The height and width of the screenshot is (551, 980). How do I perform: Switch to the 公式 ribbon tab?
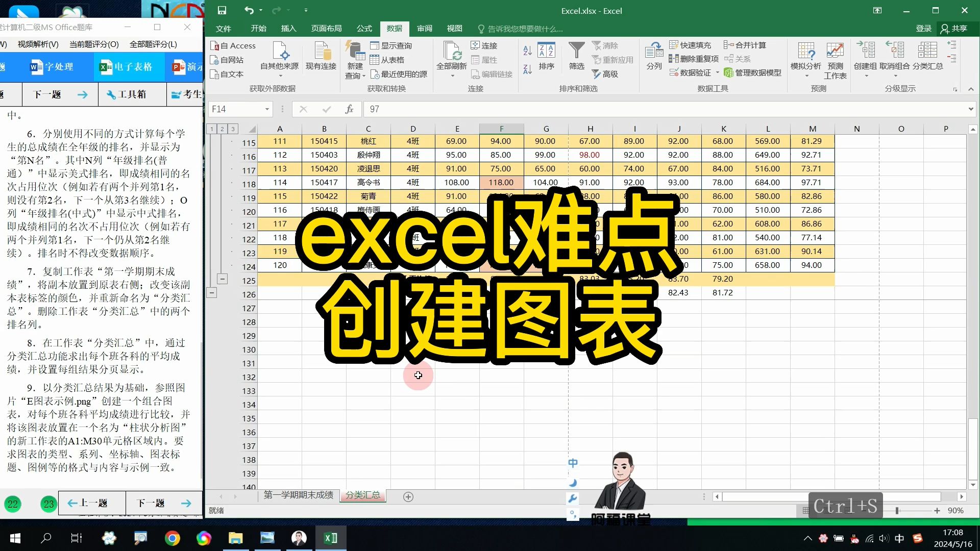pos(363,29)
